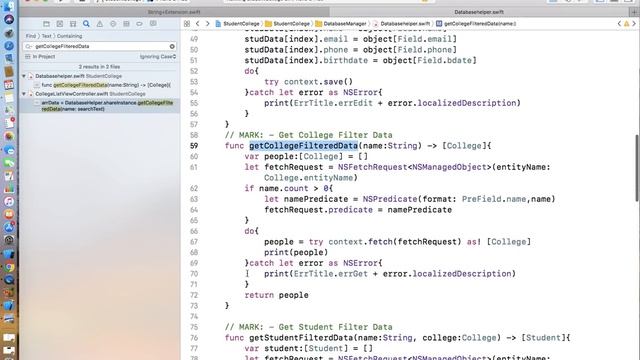Go back in editor history
This screenshot has height=360, width=640.
[x=198, y=24]
